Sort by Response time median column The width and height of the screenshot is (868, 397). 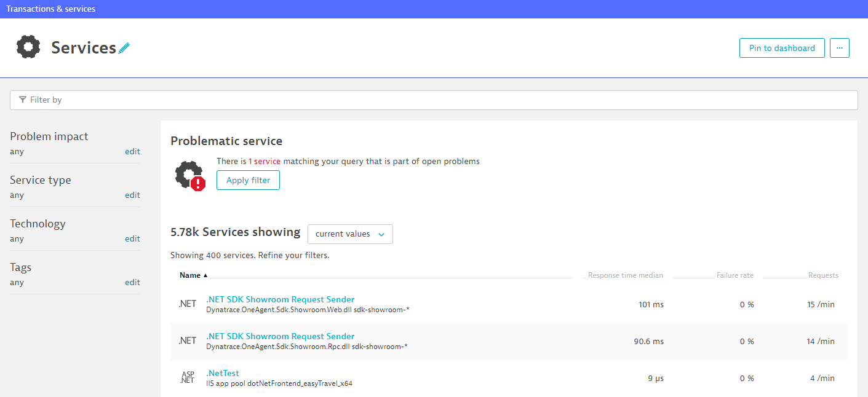(x=626, y=275)
